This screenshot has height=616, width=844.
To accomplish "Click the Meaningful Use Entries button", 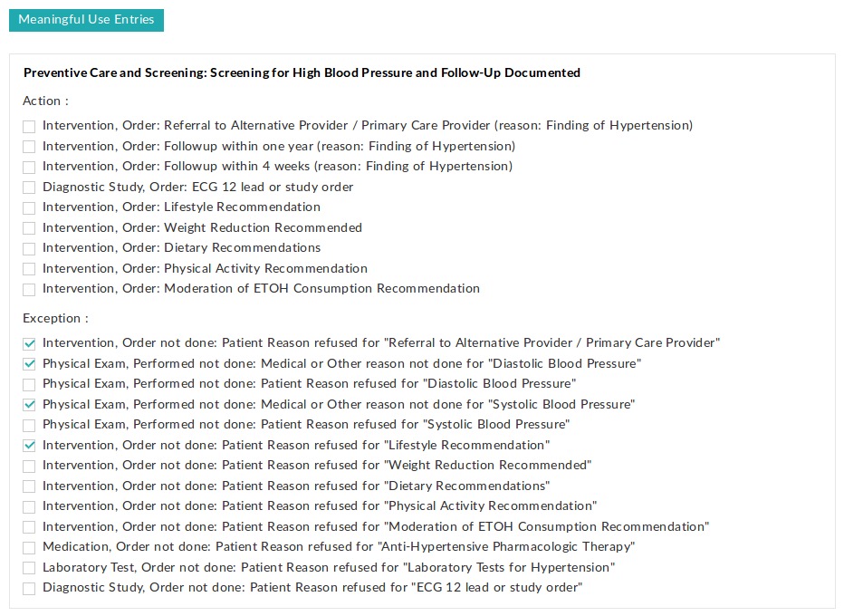I will [86, 20].
